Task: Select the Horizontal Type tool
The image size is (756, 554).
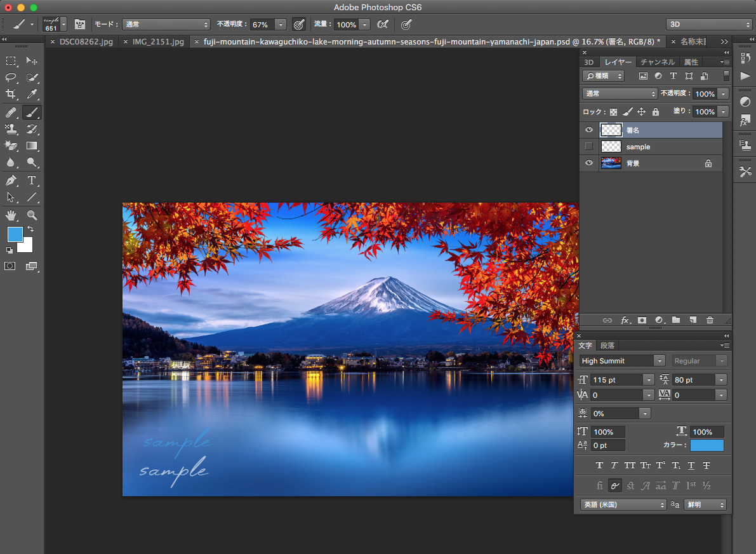Action: coord(31,180)
